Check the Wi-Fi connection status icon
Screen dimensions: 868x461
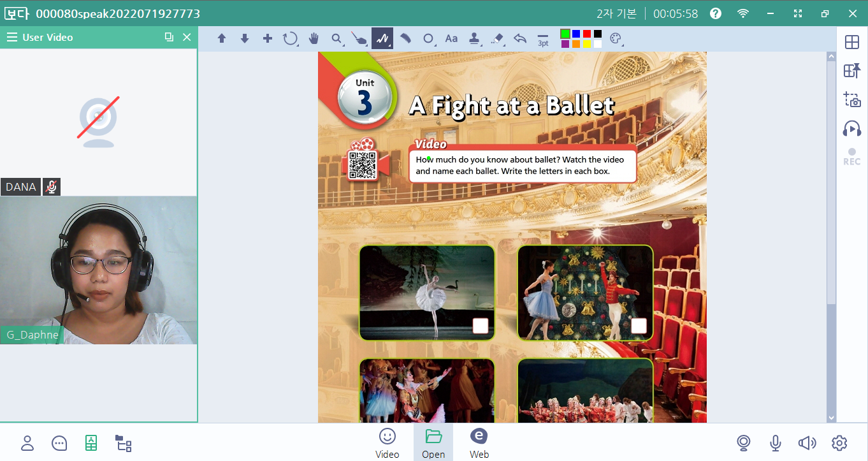[x=743, y=13]
